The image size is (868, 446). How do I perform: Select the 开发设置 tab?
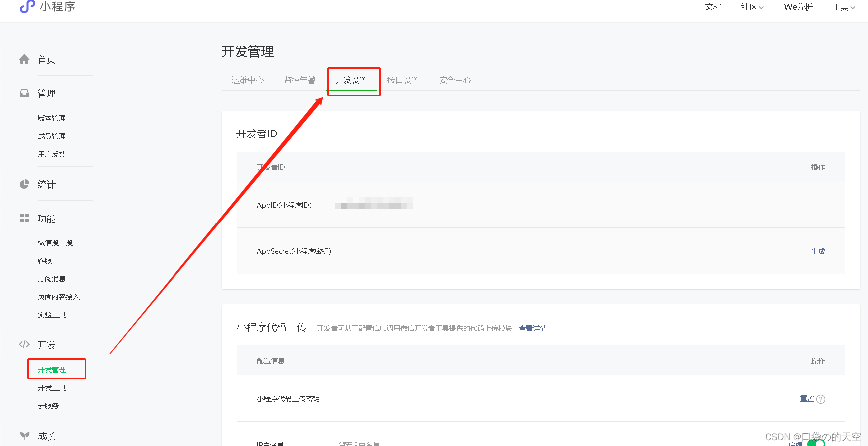click(351, 80)
